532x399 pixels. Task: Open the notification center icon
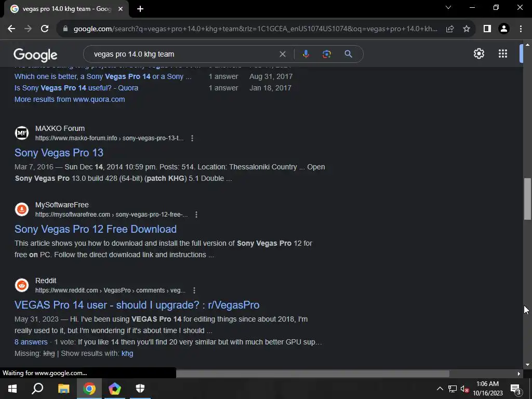point(515,389)
